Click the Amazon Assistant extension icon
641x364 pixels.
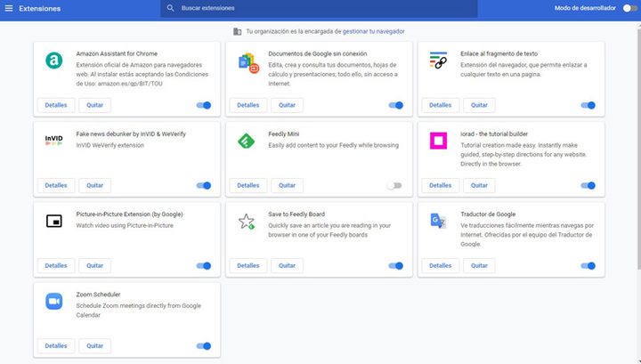pyautogui.click(x=54, y=61)
